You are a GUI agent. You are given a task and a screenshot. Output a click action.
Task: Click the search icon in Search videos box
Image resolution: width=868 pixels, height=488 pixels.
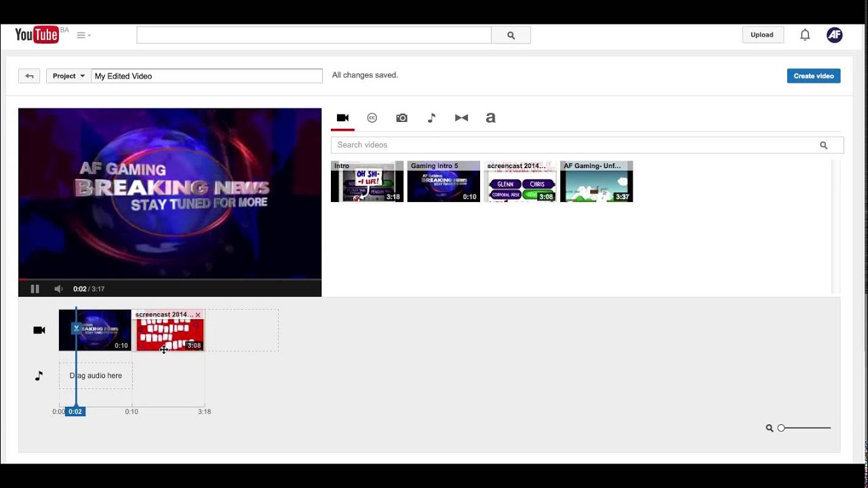(x=823, y=145)
